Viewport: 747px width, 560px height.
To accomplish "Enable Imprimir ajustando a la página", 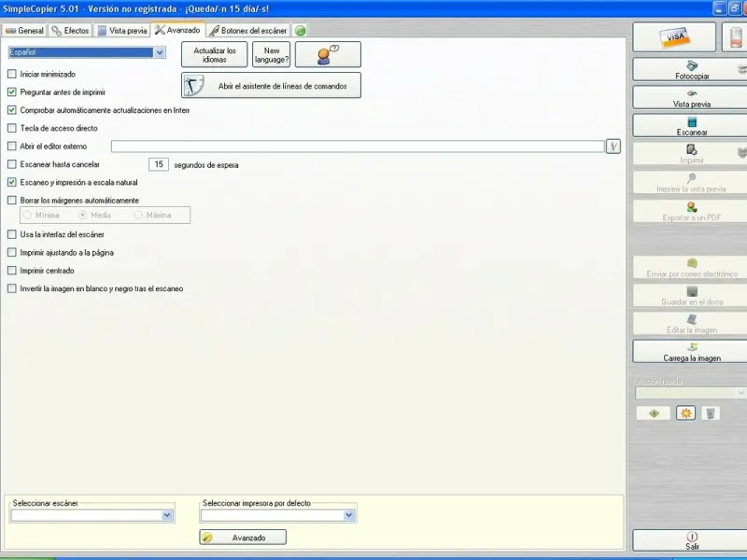I will 12,252.
